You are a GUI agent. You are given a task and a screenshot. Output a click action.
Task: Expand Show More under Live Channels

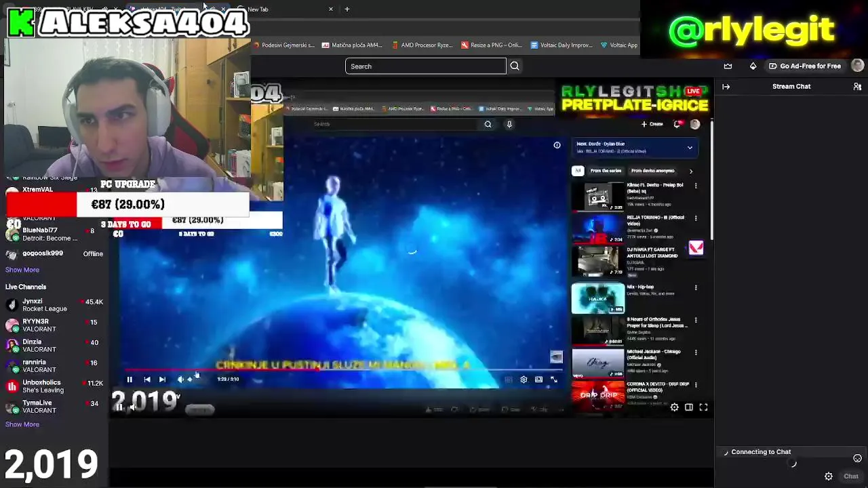22,424
